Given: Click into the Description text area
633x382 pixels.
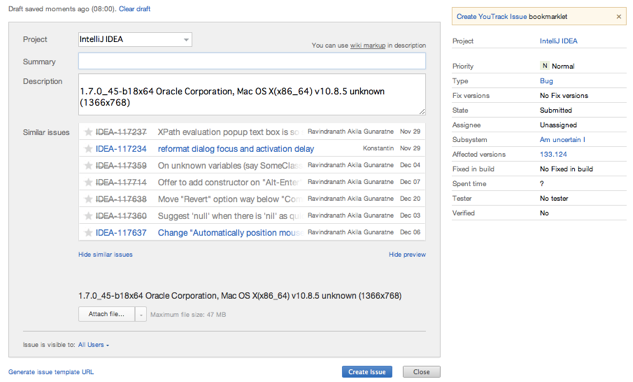Looking at the screenshot, I should tap(252, 94).
